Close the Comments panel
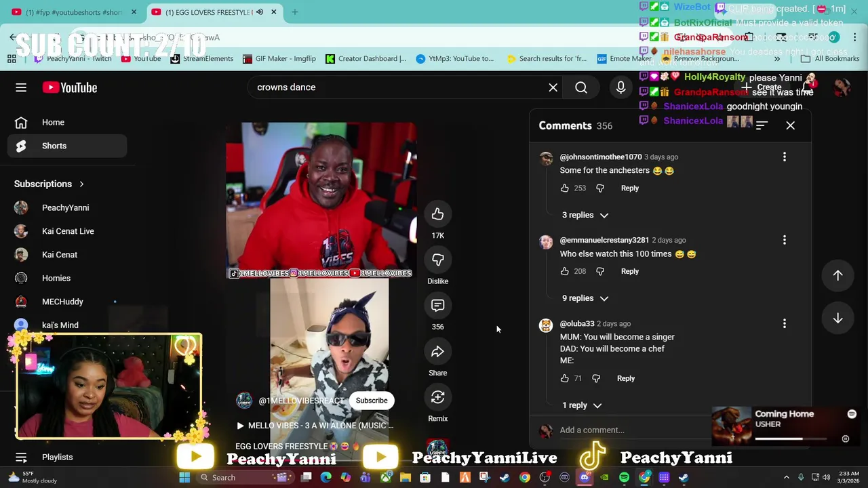This screenshot has height=488, width=868. pyautogui.click(x=790, y=125)
